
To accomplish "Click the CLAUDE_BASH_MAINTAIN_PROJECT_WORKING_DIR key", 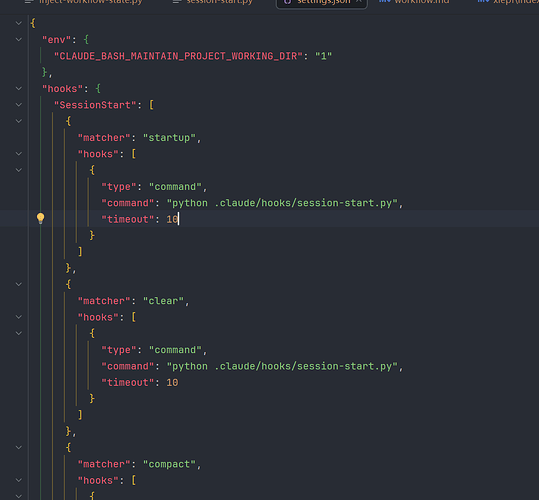I will pos(178,56).
